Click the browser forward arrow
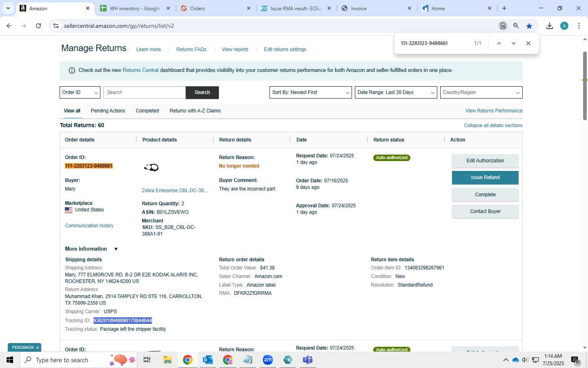 tap(24, 26)
